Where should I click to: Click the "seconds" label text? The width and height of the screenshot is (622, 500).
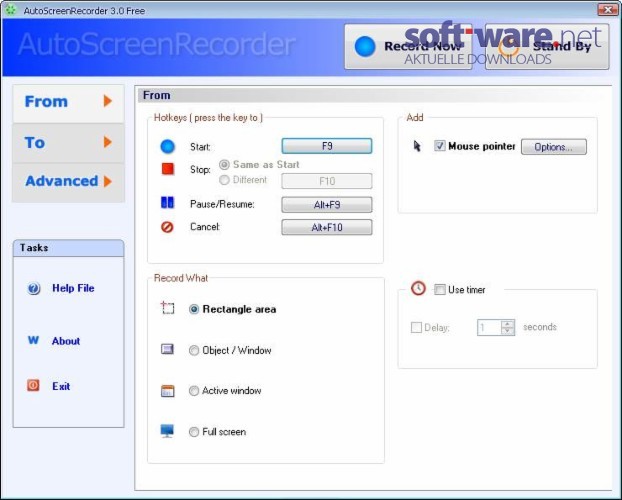[x=540, y=327]
